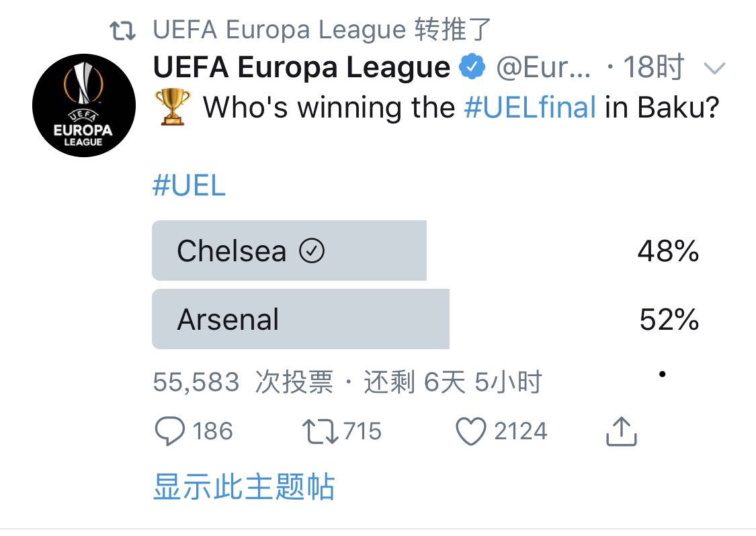Tap the share upload icon
Image resolution: width=756 pixels, height=536 pixels.
tap(621, 431)
